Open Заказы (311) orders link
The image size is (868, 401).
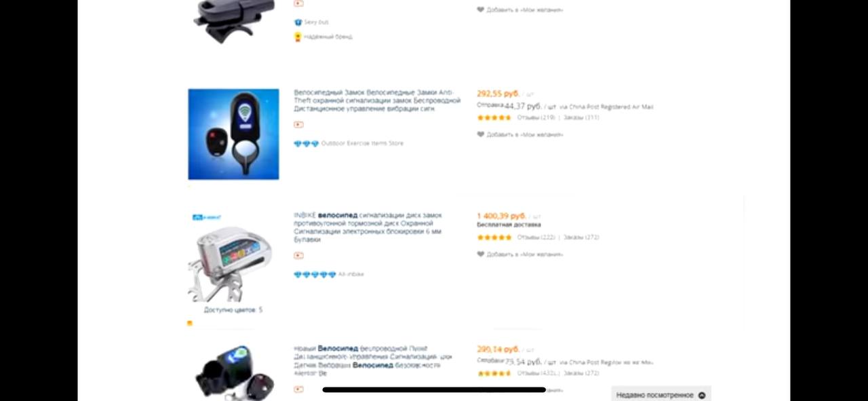pos(581,117)
